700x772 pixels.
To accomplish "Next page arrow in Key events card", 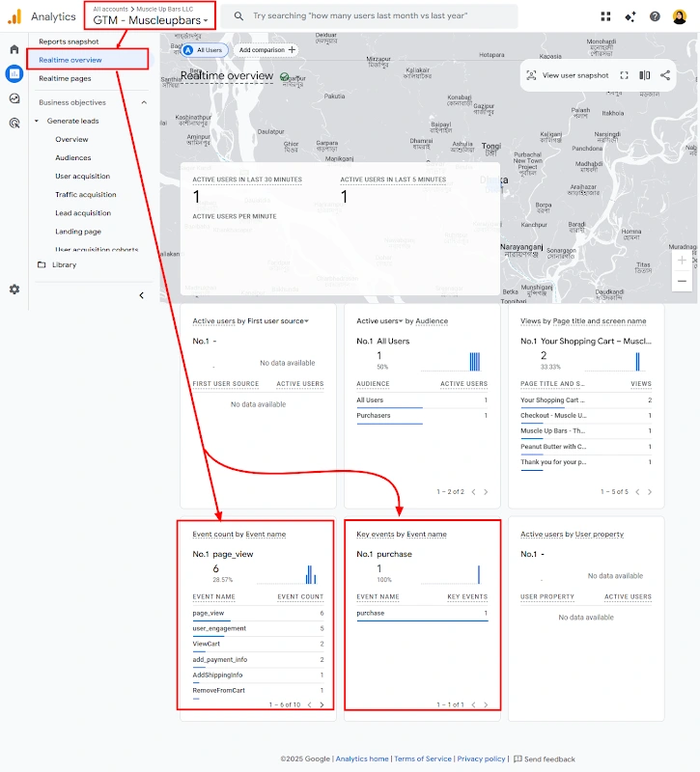I will click(x=486, y=704).
